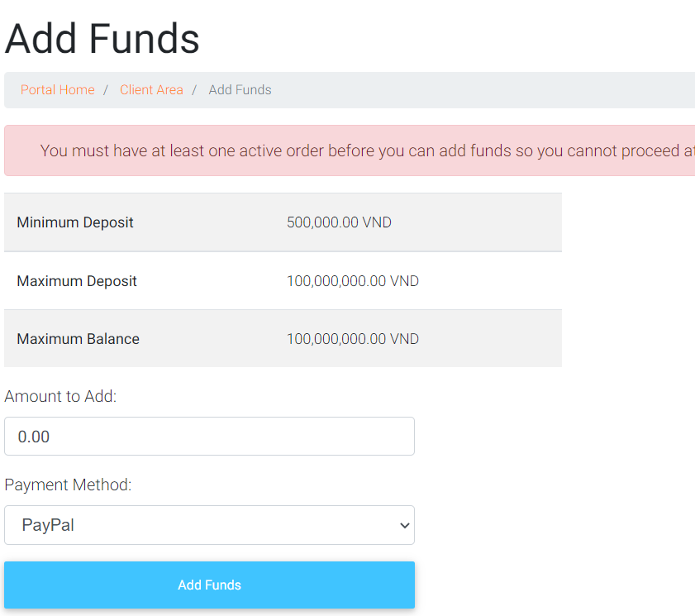Click the 0.00 value in the amount box
This screenshot has height=616, width=695.
(x=34, y=437)
